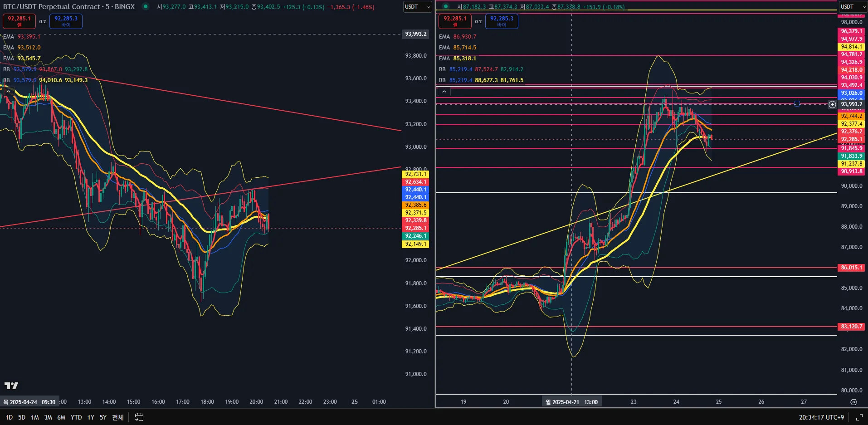Click the right chart's blue buy 92,285.3 button
This screenshot has width=868, height=425.
coord(502,21)
